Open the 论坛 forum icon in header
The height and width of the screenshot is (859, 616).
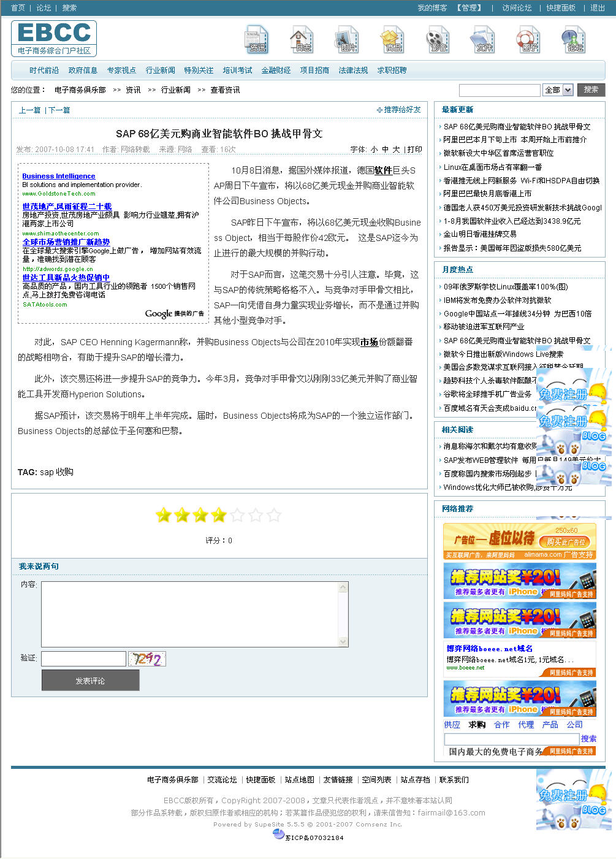click(x=574, y=39)
